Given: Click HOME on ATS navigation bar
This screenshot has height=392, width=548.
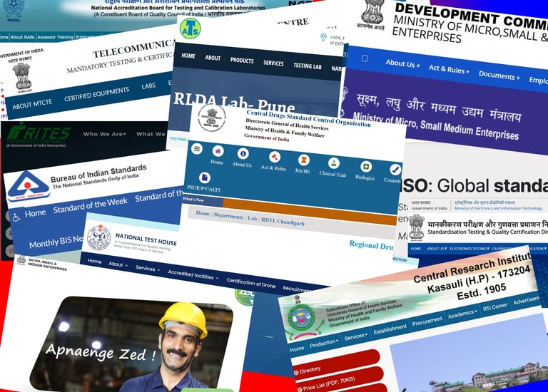Looking at the screenshot, I should (188, 56).
